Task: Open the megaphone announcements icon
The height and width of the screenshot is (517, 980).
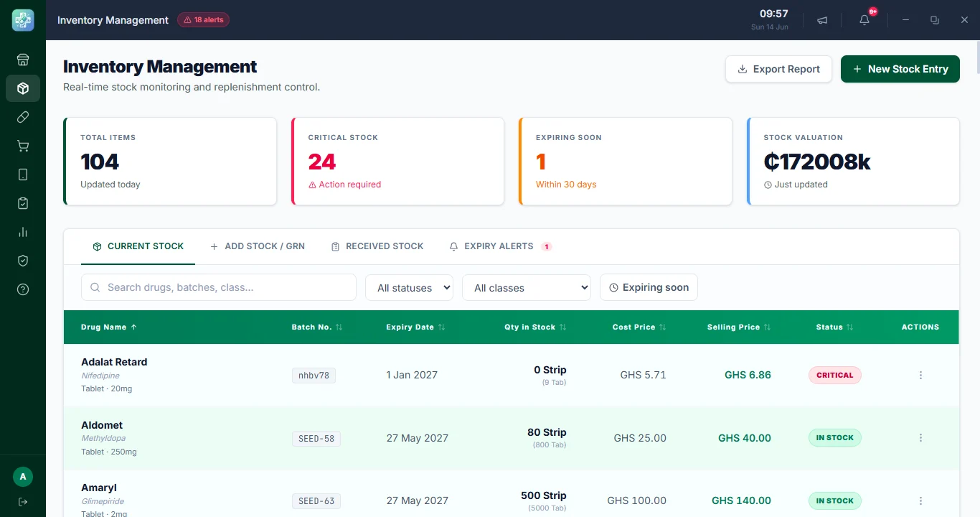Action: (x=822, y=20)
